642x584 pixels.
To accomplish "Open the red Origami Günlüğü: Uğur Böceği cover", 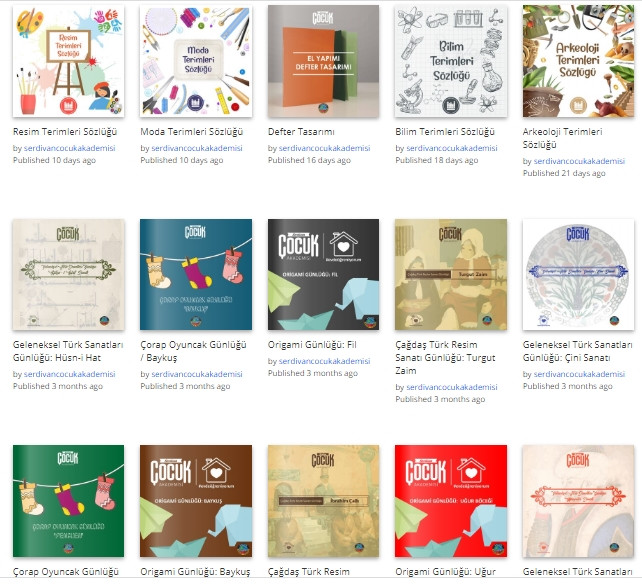I will click(451, 501).
